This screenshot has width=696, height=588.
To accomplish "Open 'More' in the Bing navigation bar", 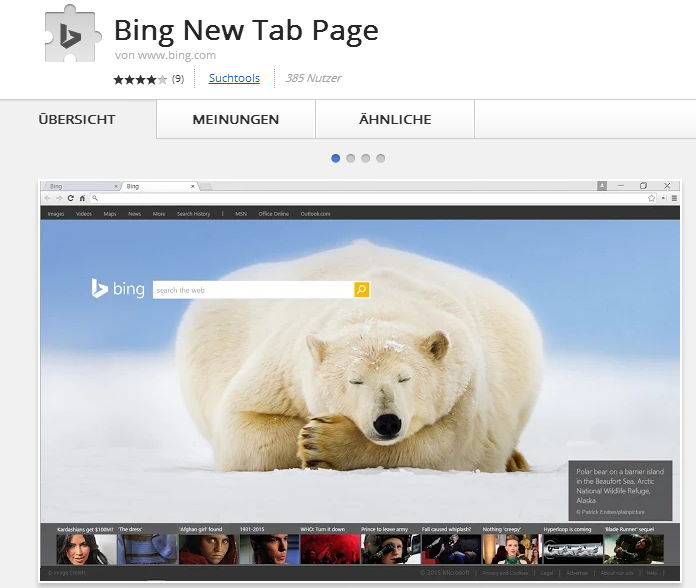I will (159, 214).
